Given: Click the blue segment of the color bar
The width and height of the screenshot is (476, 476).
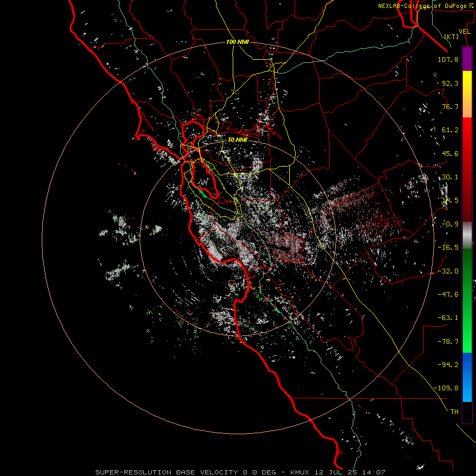Looking at the screenshot, I should (467, 377).
